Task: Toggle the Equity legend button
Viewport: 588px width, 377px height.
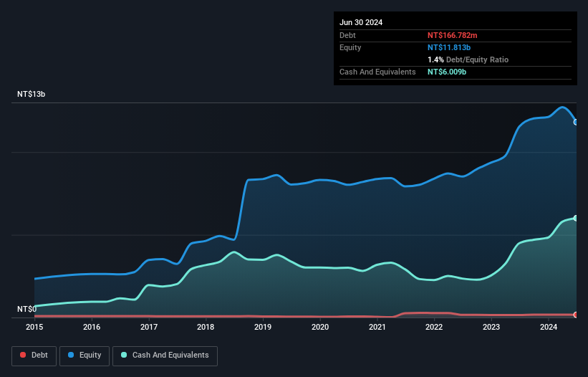Action: (85, 355)
